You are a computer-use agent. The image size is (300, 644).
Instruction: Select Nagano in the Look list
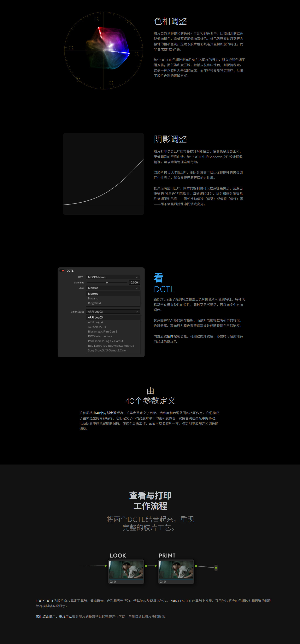[113, 298]
